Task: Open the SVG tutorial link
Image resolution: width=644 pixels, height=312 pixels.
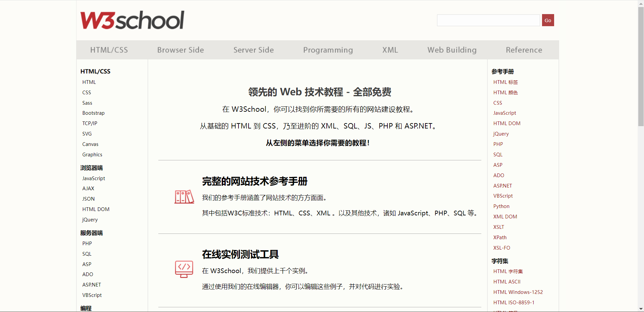Action: 87,134
